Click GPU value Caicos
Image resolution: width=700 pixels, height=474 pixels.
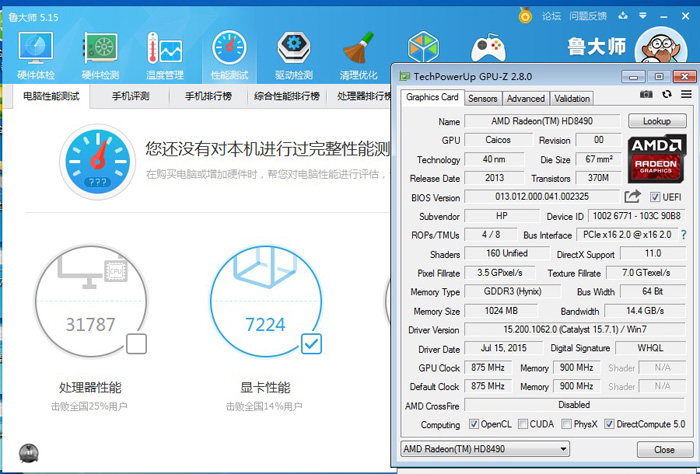498,140
